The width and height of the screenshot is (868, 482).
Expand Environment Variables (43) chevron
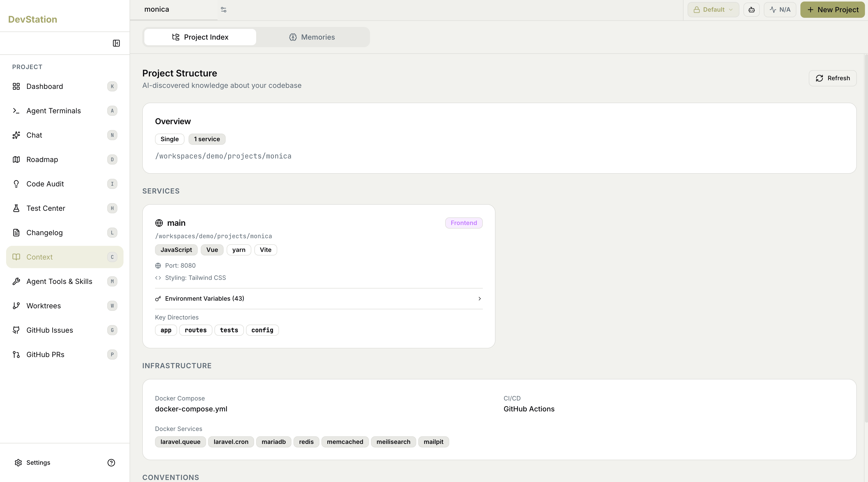coord(479,299)
